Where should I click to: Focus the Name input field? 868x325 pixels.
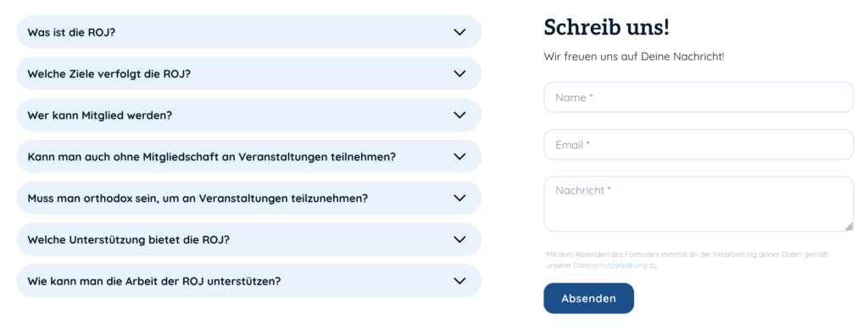[698, 97]
